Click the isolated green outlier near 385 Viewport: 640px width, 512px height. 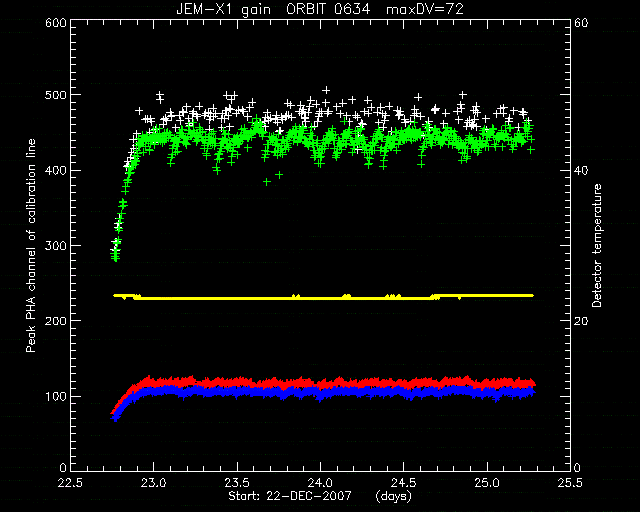tap(267, 182)
